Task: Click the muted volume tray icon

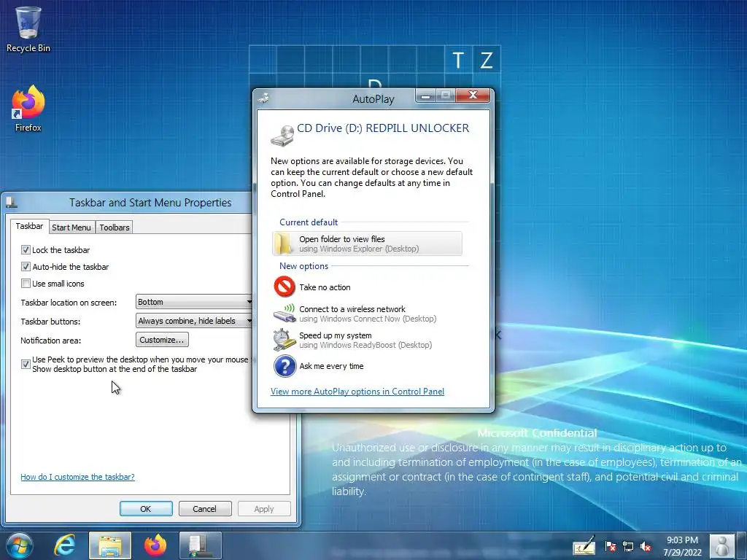Action: coord(646,547)
